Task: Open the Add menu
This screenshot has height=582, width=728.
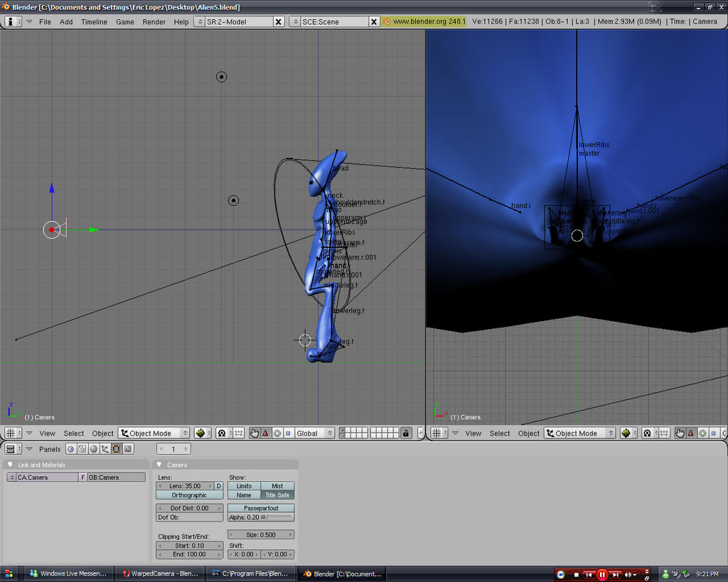Action: pos(66,22)
